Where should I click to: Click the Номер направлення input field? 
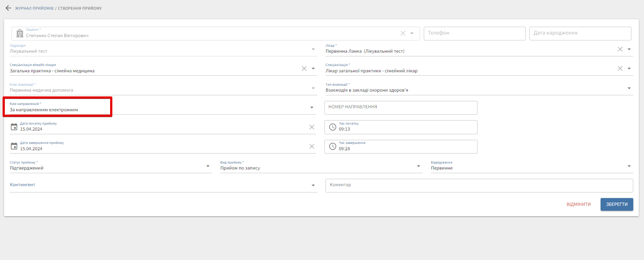point(400,108)
